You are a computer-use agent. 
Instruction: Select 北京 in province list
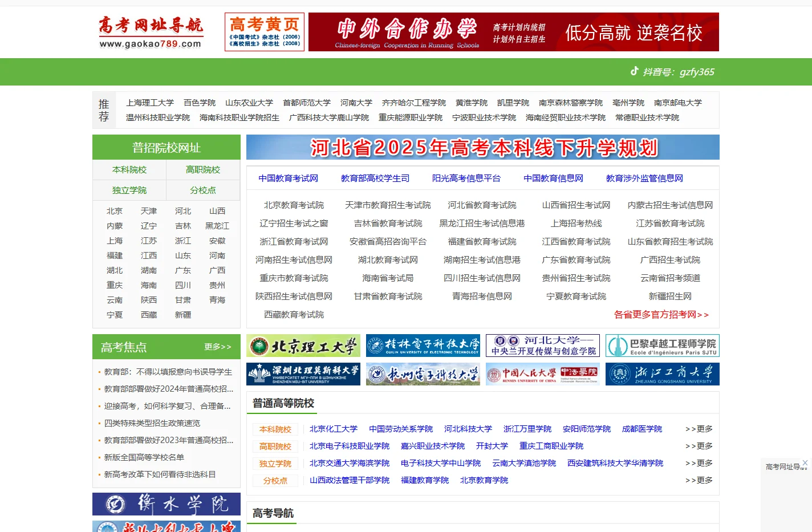(115, 211)
